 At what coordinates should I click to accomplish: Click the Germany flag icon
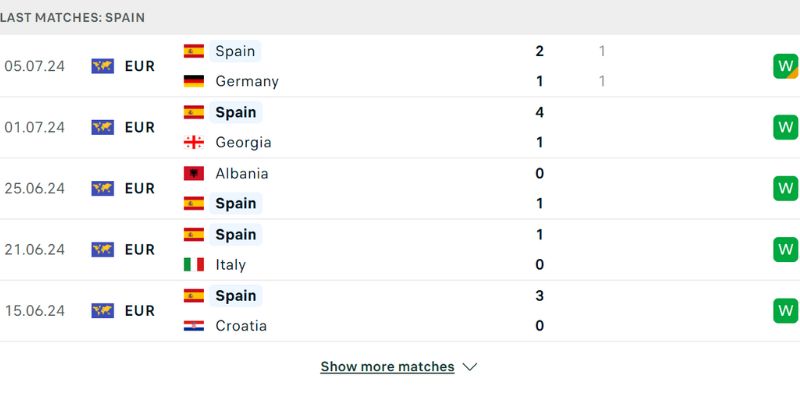coord(194,81)
